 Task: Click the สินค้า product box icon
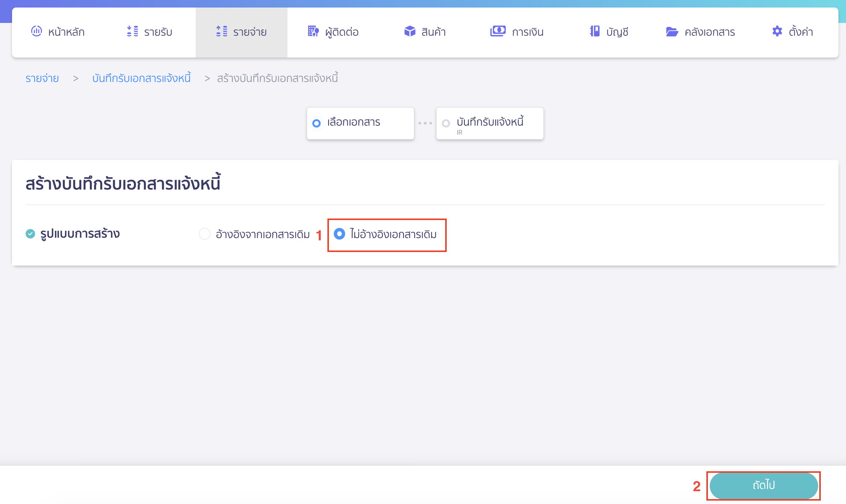point(410,31)
